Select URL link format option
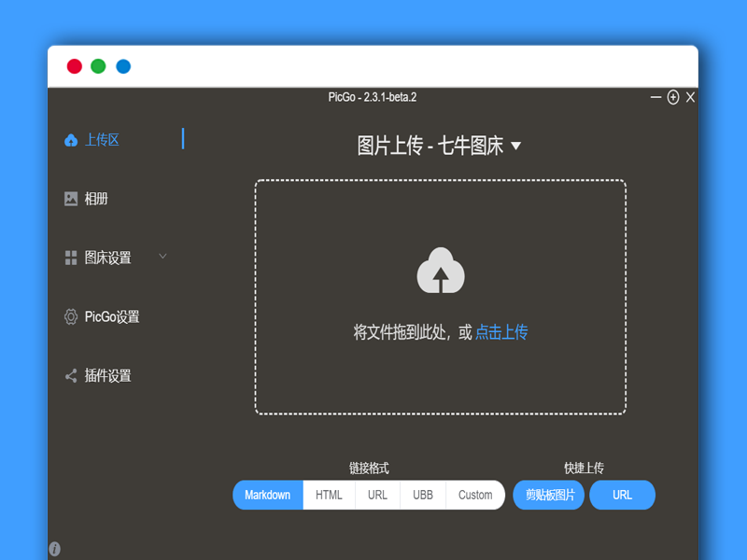747x560 pixels. click(x=377, y=495)
